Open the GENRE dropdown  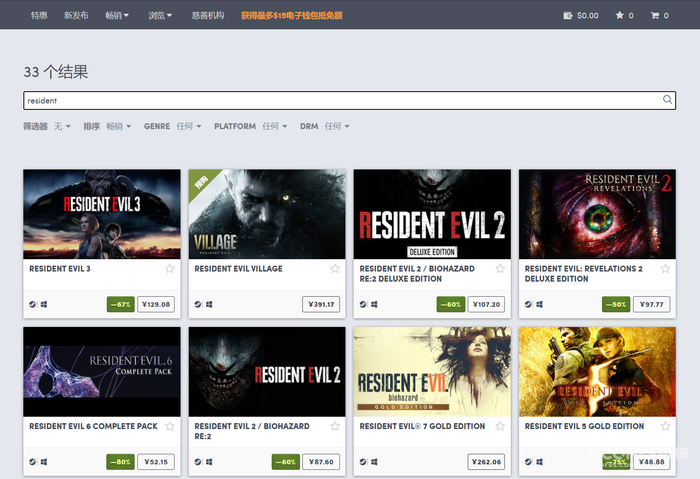coord(172,126)
